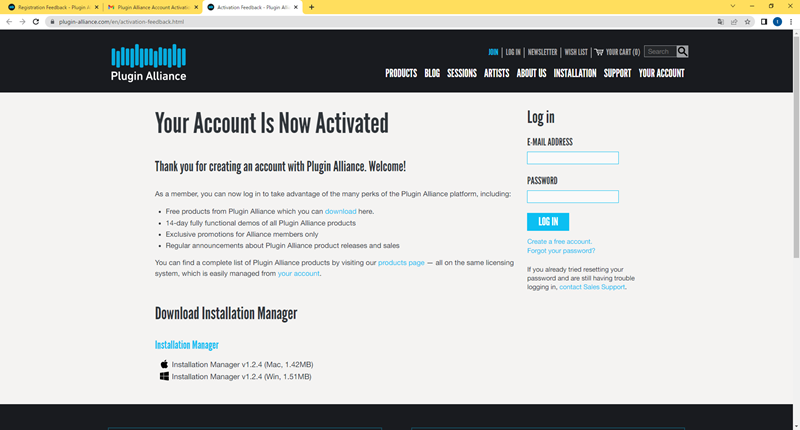
Task: Click the scrollbar down arrow
Action: (x=796, y=426)
